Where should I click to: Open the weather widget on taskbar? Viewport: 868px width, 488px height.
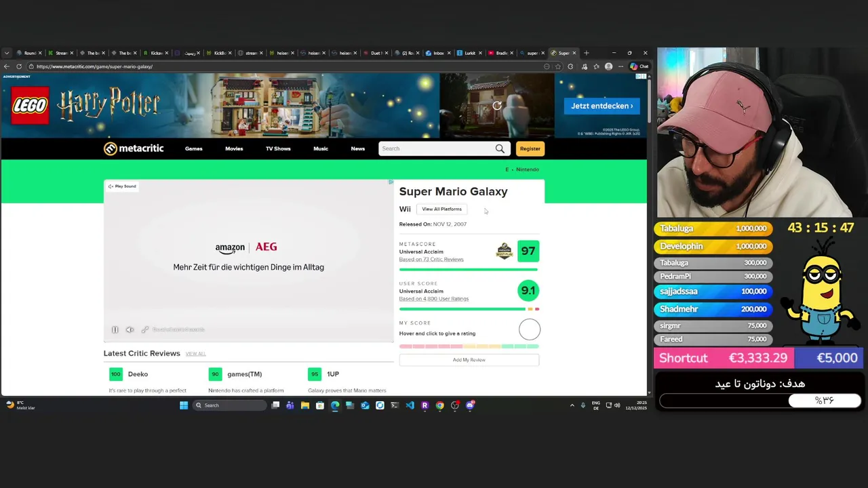pos(20,405)
